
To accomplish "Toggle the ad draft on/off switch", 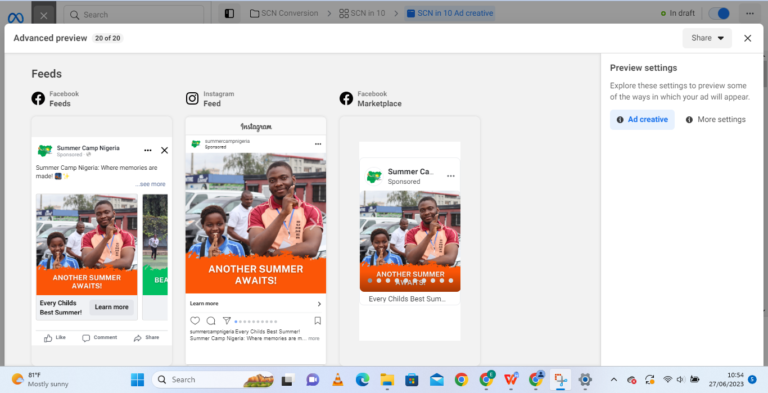I will coord(719,13).
